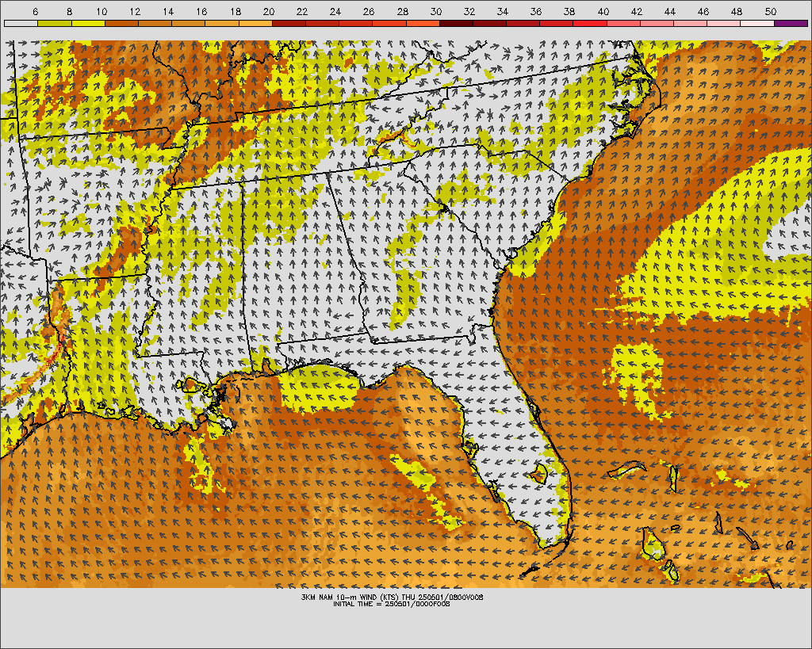
Task: Click the purple legend swatch after 50
Action: click(x=791, y=23)
